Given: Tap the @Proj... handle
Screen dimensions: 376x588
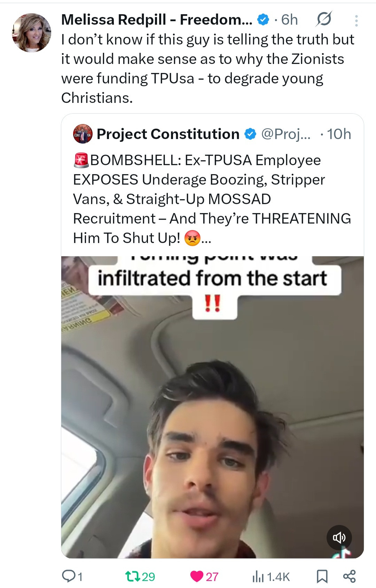Looking at the screenshot, I should tap(285, 134).
